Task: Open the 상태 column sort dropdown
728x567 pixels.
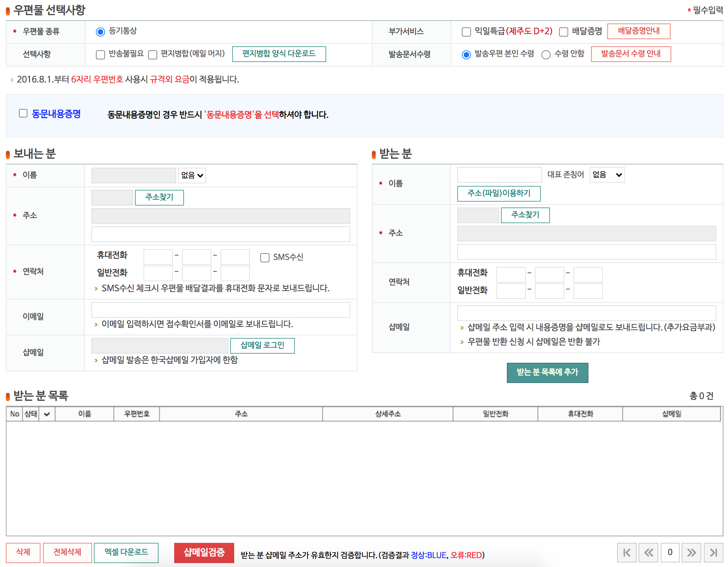Action: (x=46, y=414)
